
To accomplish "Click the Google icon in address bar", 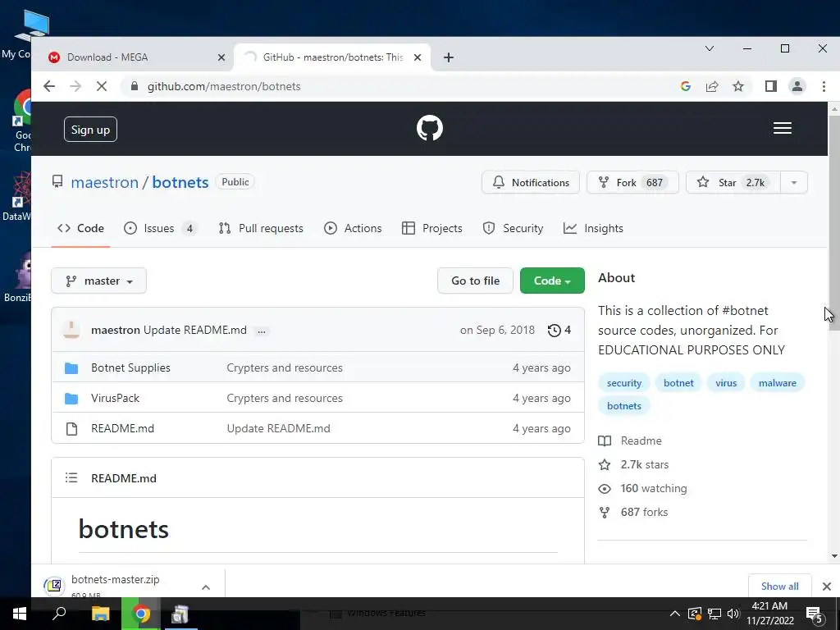I will (685, 86).
